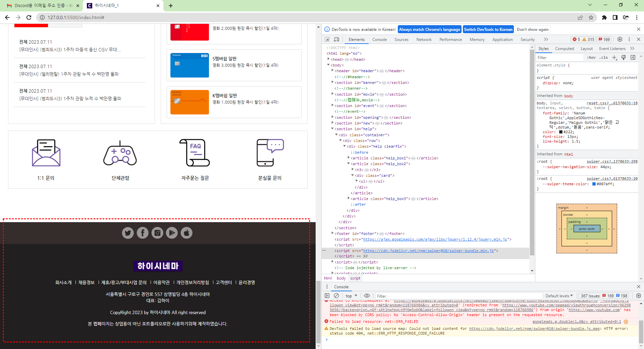Viewport: 644px width, 349px height.
Task: Activate the DevTools inspect element tool
Action: pos(327,40)
